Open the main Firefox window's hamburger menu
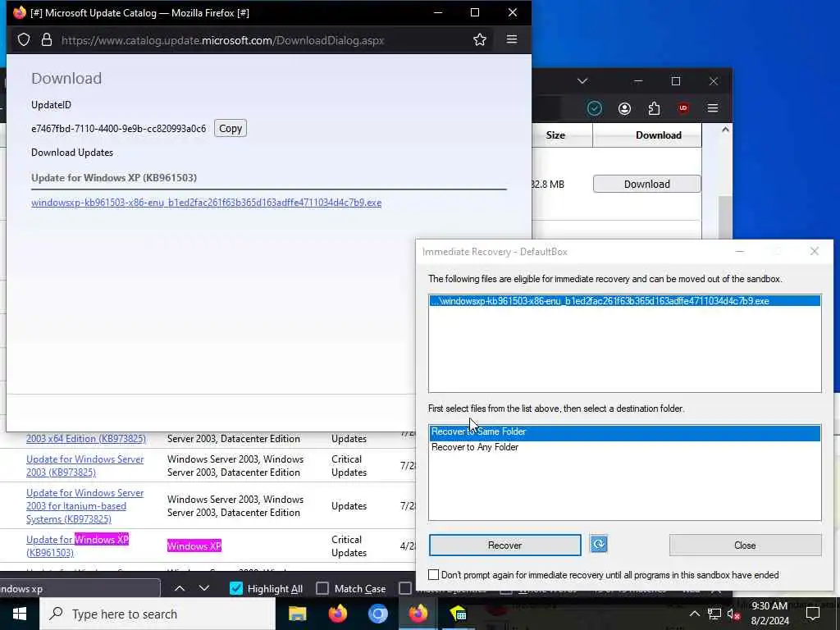The width and height of the screenshot is (840, 630). (713, 108)
